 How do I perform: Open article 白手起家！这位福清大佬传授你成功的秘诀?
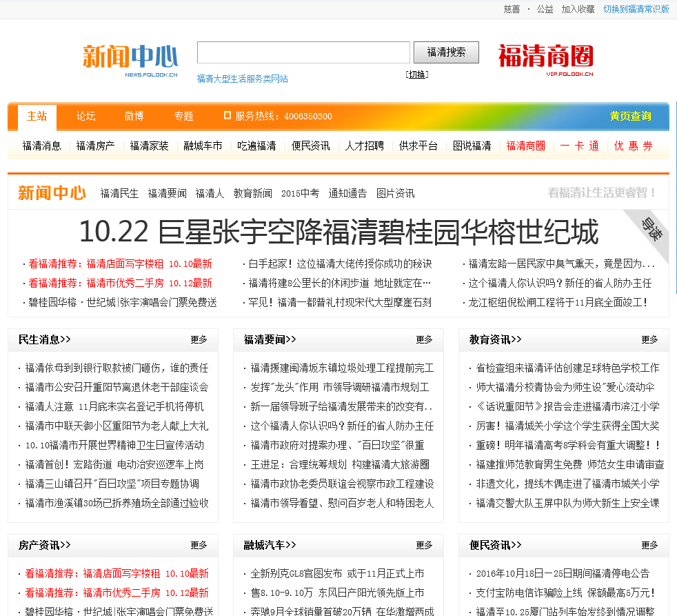click(340, 264)
